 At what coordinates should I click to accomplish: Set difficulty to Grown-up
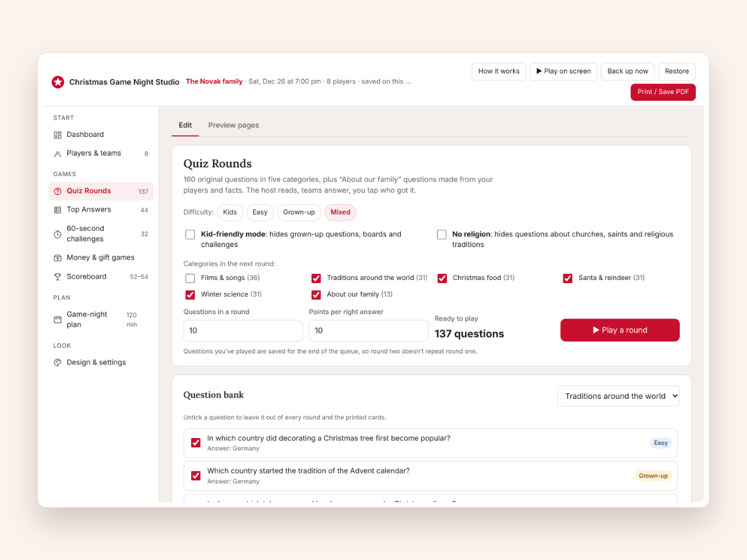pos(299,212)
